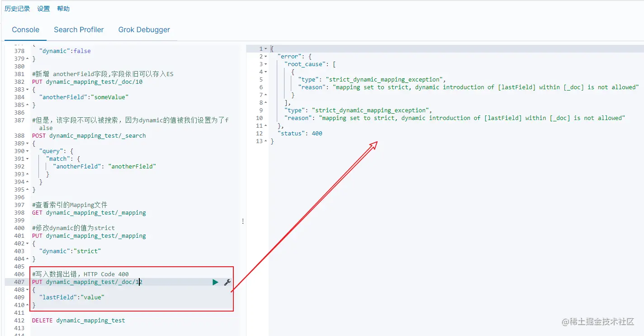Collapse the fold at editor line 402
The height and width of the screenshot is (336, 644).
tap(28, 244)
